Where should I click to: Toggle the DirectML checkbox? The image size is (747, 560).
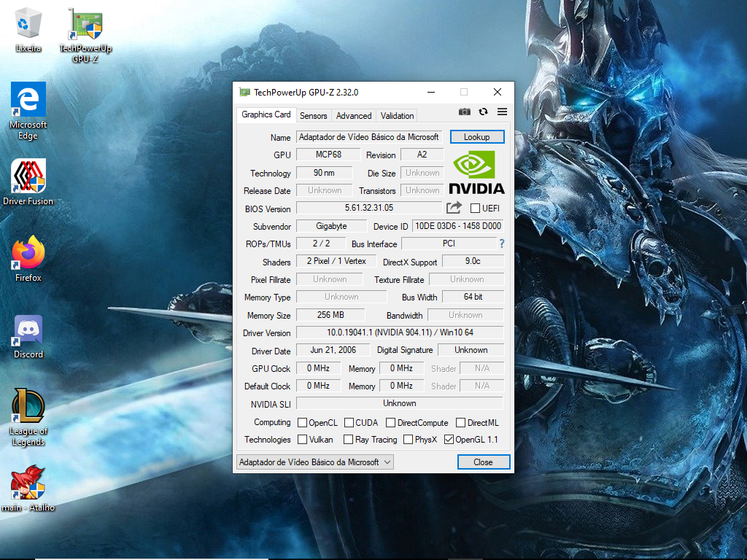(x=461, y=422)
